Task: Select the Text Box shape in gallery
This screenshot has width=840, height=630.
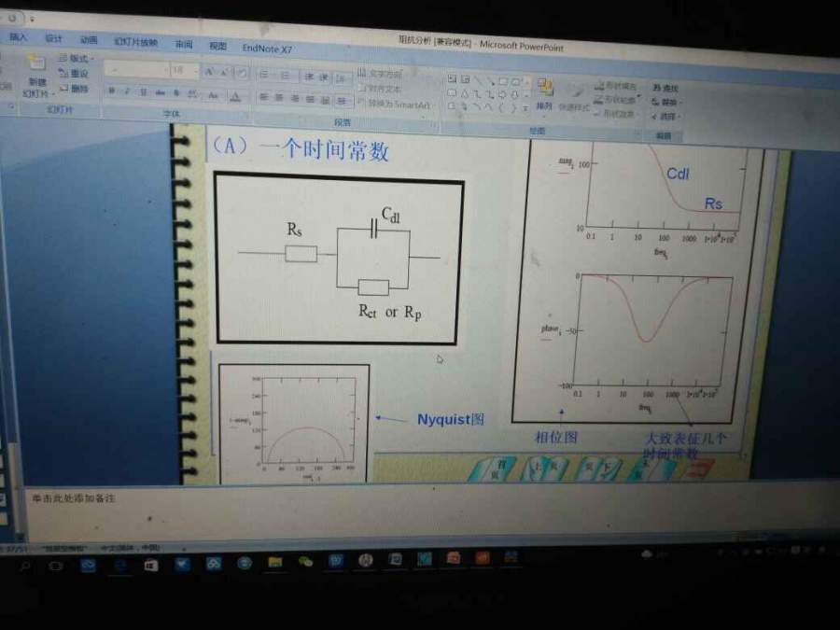Action: tap(452, 78)
